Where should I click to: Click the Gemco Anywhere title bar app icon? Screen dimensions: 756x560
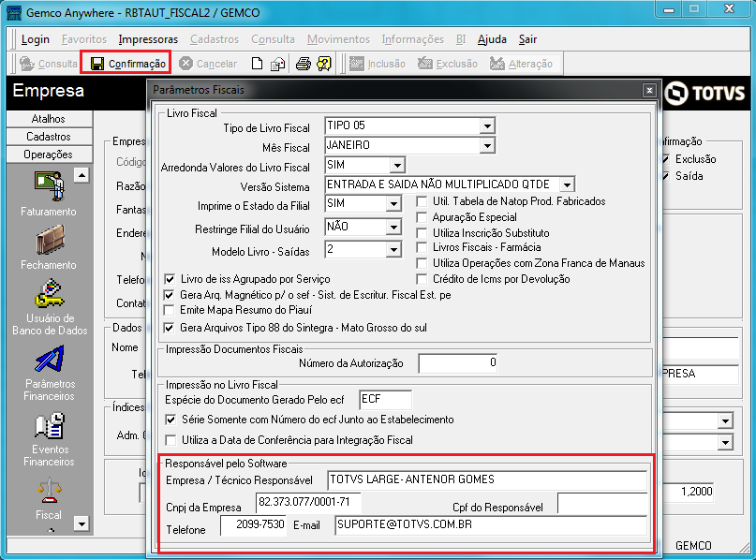coord(13,12)
